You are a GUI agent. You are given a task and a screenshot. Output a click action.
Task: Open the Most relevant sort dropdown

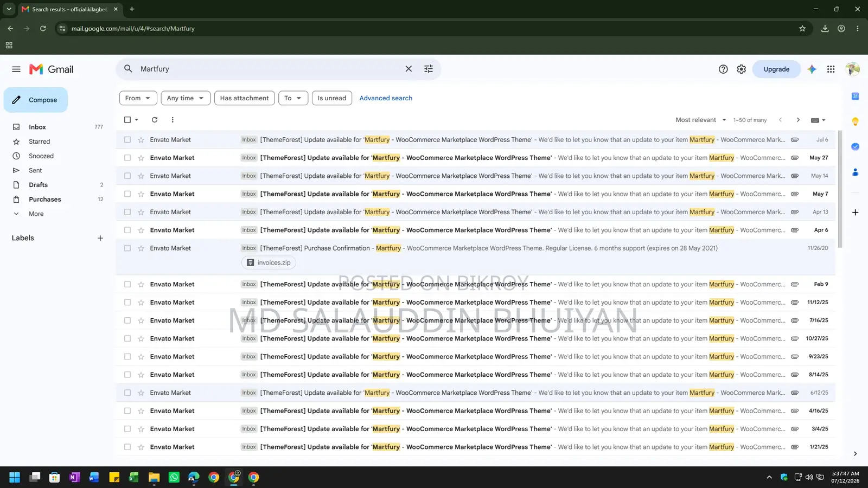(700, 120)
